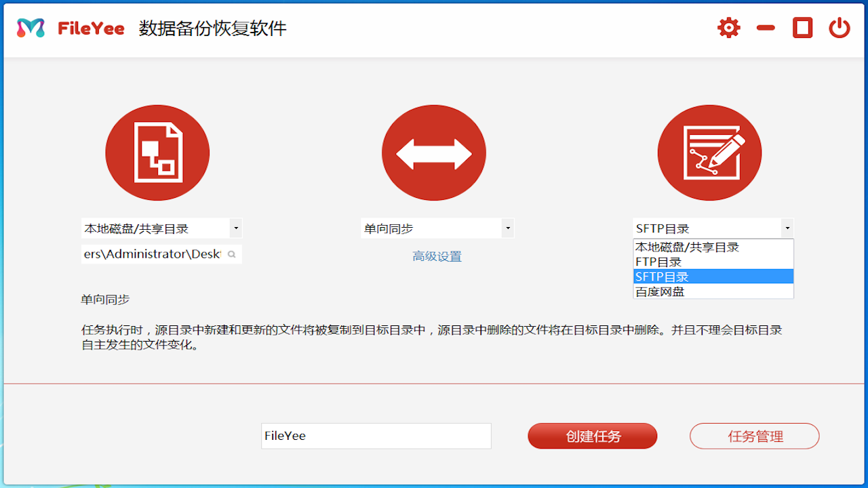
Task: Click the target edit-list icon
Action: pos(709,152)
